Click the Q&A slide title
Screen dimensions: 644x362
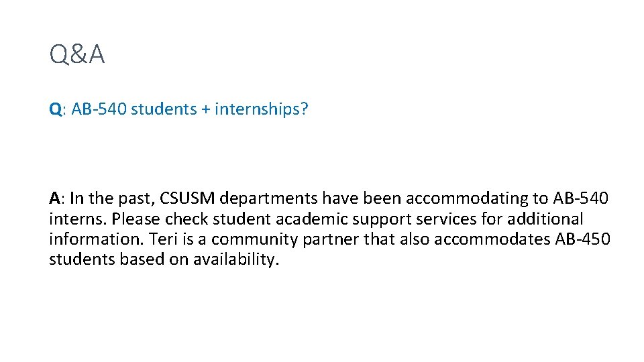[77, 56]
